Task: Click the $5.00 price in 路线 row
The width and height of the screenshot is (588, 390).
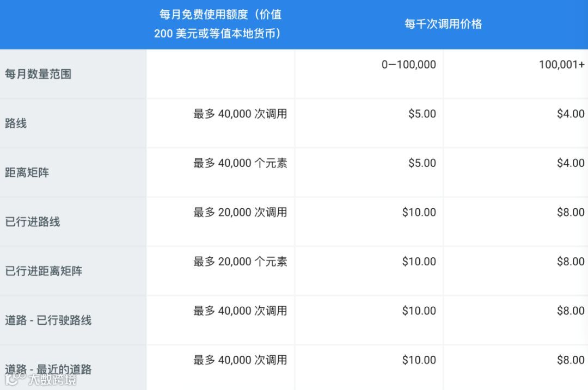Action: pyautogui.click(x=422, y=114)
